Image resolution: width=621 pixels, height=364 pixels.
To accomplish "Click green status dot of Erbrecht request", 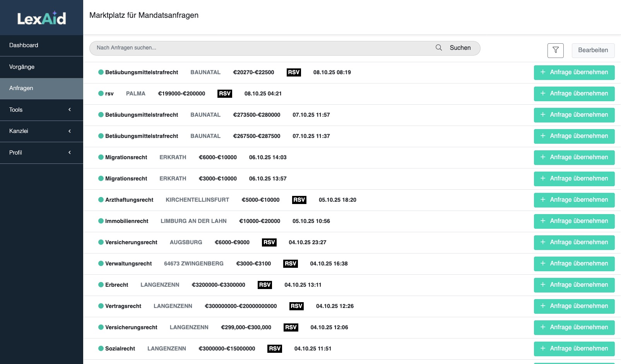I will [101, 285].
